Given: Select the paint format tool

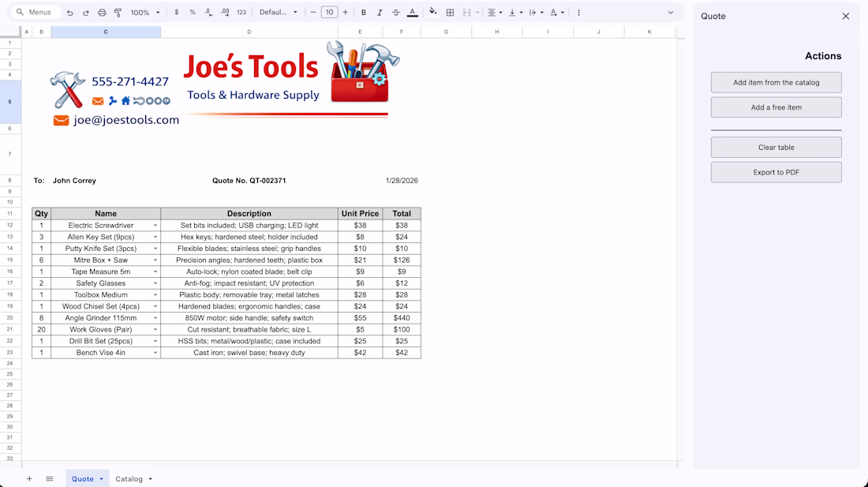Looking at the screenshot, I should 118,12.
